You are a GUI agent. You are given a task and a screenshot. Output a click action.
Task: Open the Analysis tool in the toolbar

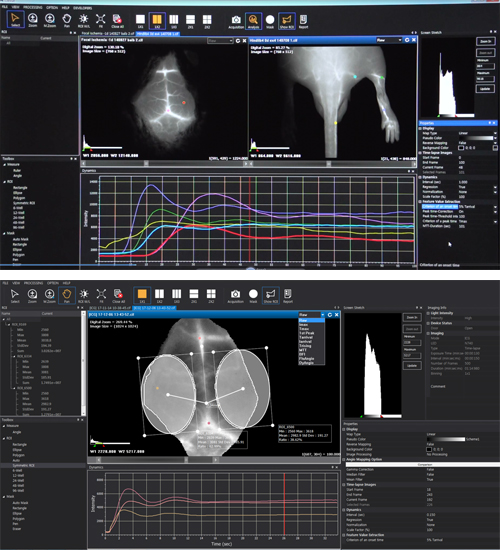253,20
